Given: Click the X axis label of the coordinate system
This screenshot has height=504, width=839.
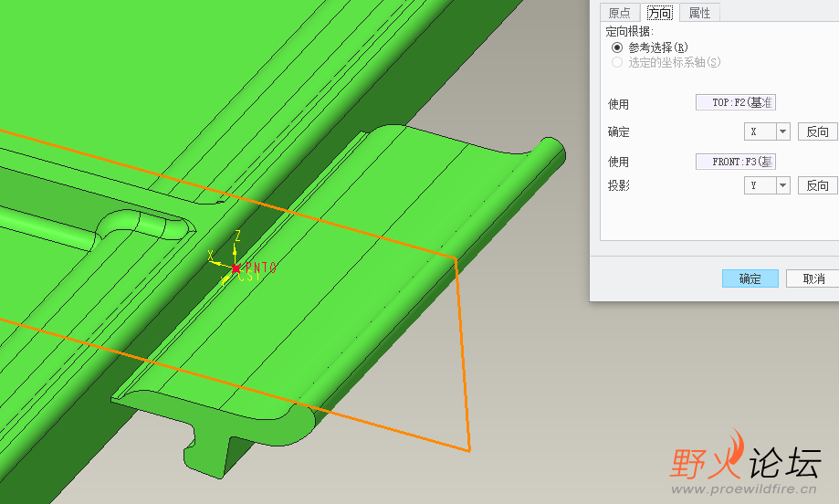Looking at the screenshot, I should point(211,257).
